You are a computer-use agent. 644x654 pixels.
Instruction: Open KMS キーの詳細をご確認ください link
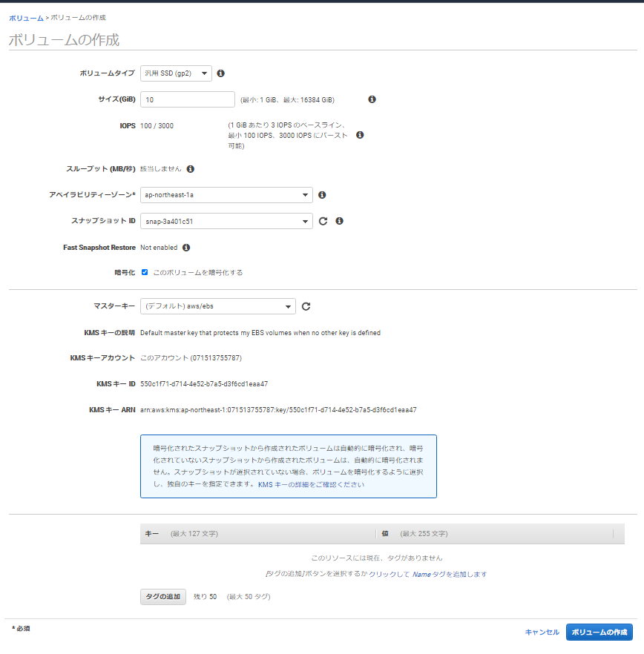[x=311, y=485]
